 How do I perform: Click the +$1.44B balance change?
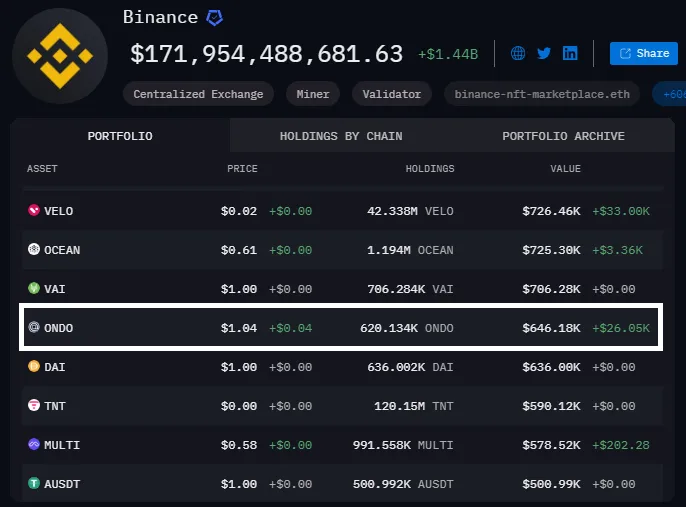448,54
